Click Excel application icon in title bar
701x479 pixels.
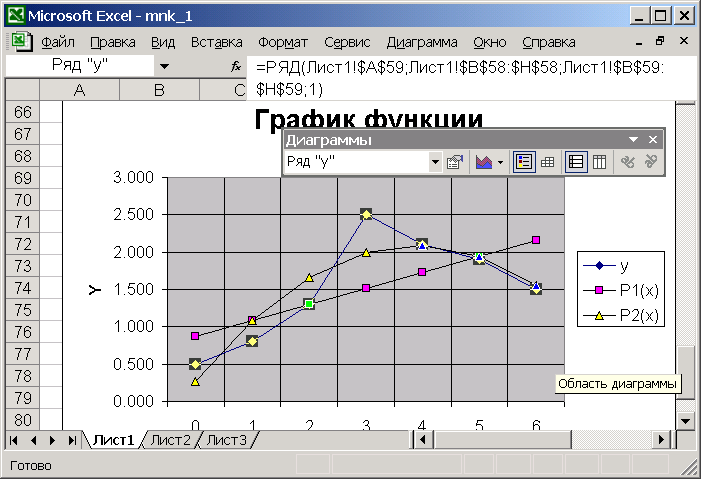pos(15,16)
